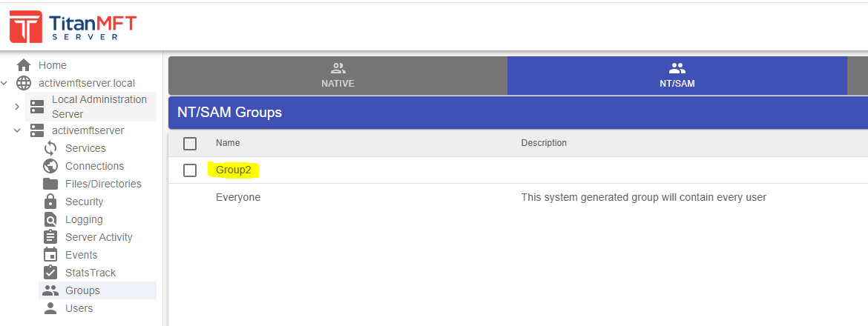Image resolution: width=868 pixels, height=326 pixels.
Task: Select the NT/SAM groups tab
Action: tap(677, 76)
